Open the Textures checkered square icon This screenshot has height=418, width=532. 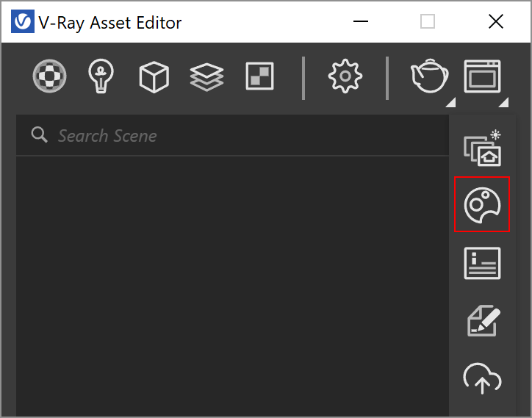[259, 76]
